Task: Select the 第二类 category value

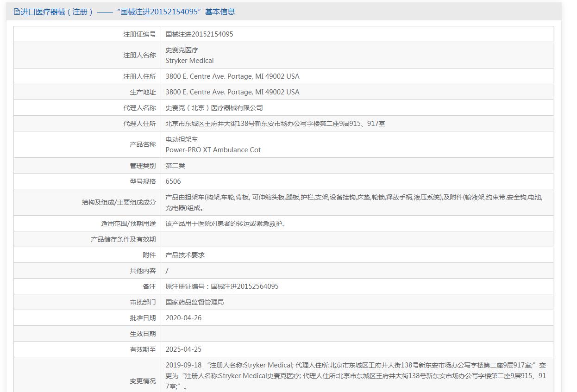Action: point(176,166)
